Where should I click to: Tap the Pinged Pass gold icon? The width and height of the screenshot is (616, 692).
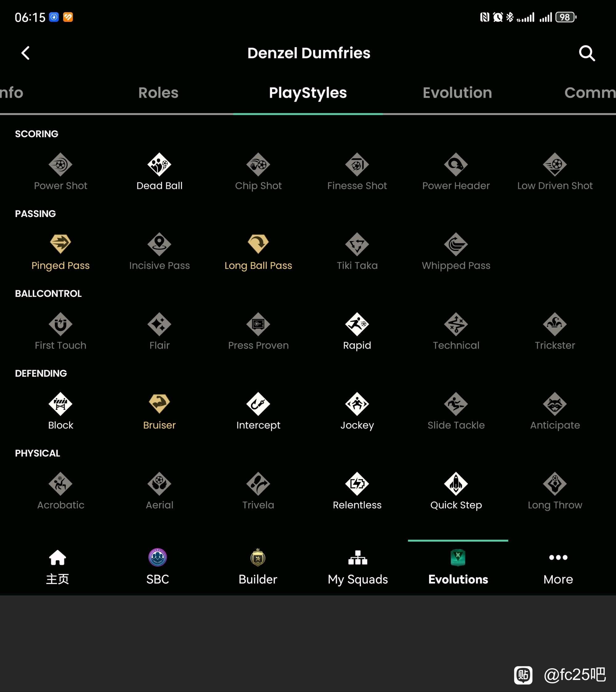pyautogui.click(x=61, y=244)
